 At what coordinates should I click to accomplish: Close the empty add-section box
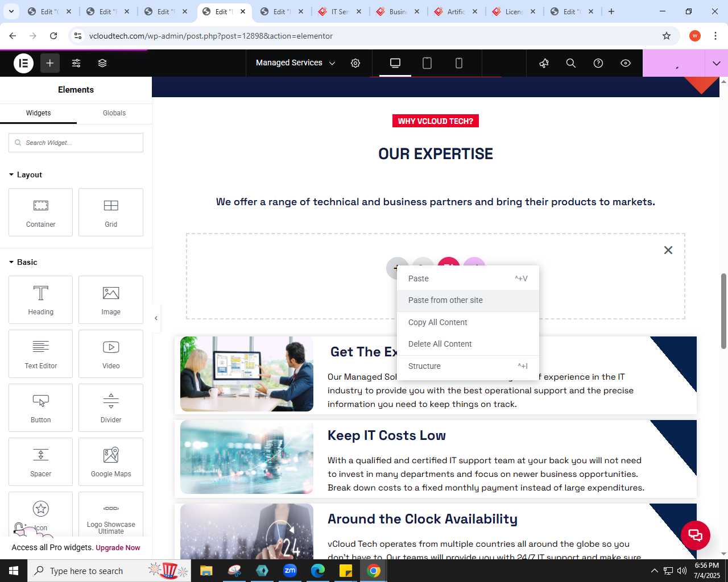click(668, 250)
